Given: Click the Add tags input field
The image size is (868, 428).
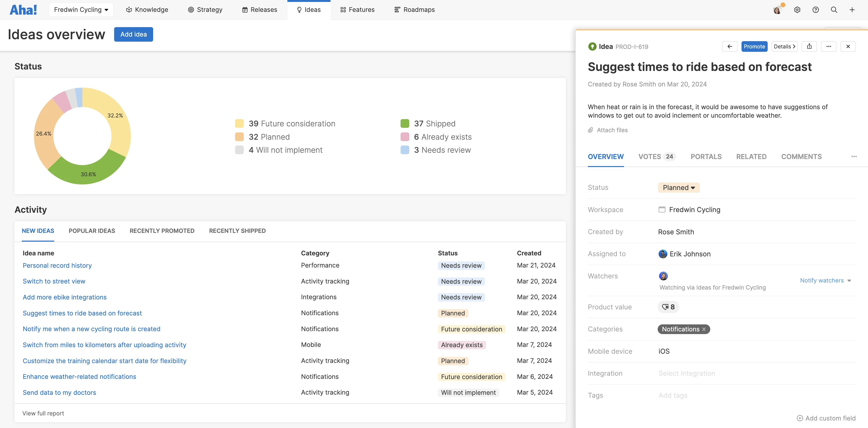Looking at the screenshot, I should pos(673,395).
